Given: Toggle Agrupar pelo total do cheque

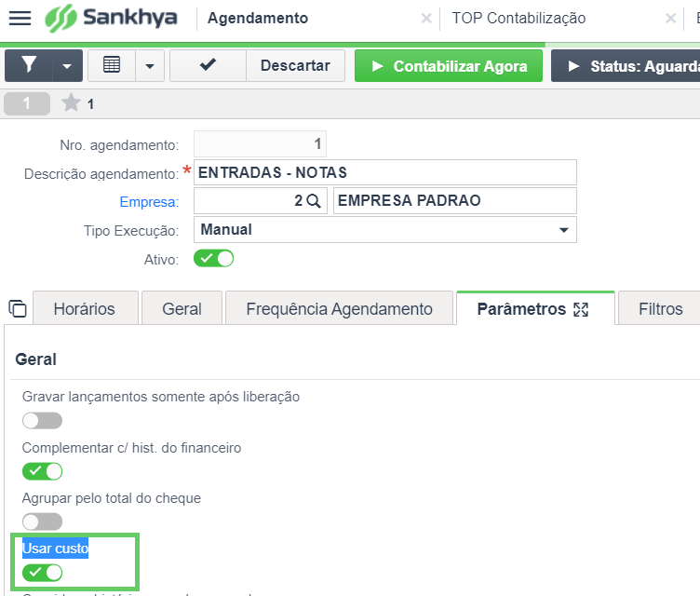Looking at the screenshot, I should click(43, 521).
